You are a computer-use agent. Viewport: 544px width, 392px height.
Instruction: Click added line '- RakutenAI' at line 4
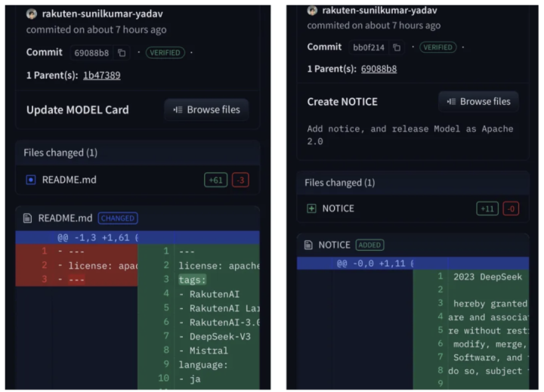coord(209,294)
